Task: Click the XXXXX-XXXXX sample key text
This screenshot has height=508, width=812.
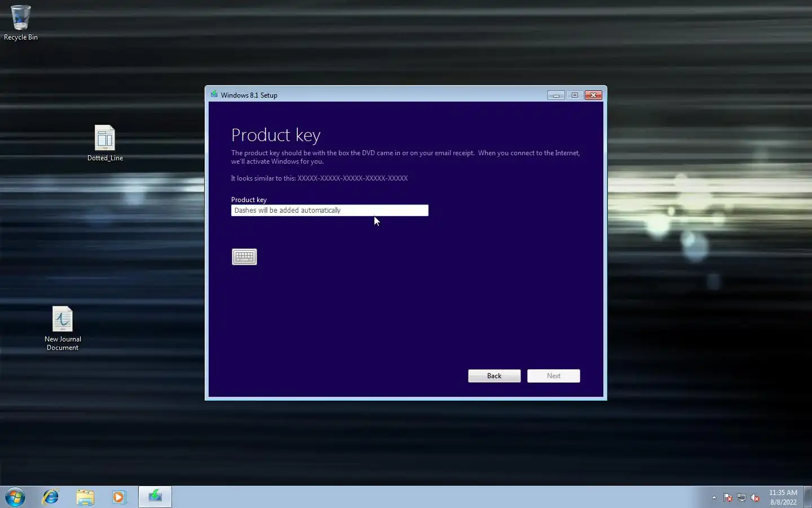Action: coord(352,178)
